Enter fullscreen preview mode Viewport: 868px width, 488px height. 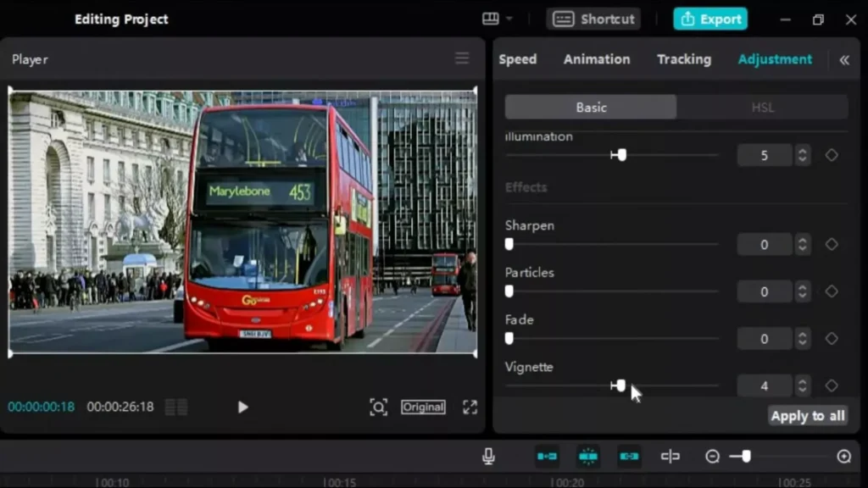(470, 408)
